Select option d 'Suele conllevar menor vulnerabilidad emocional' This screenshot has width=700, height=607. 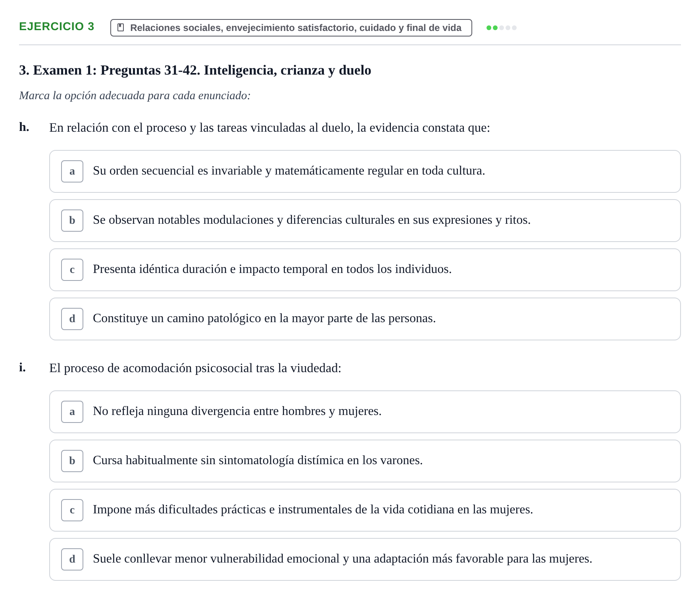pyautogui.click(x=365, y=559)
